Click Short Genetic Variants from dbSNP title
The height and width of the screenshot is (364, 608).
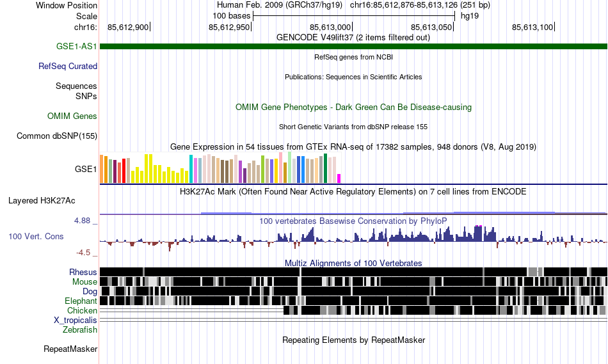click(353, 127)
